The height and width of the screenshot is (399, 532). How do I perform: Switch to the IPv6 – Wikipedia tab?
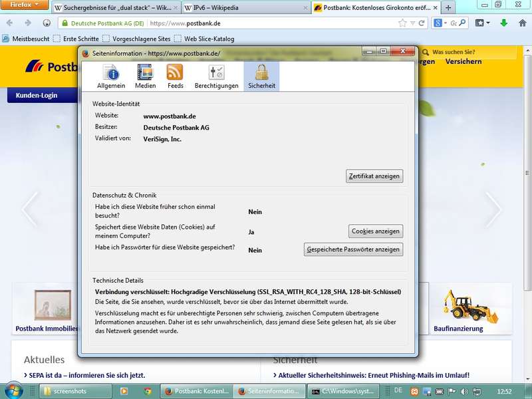(243, 8)
